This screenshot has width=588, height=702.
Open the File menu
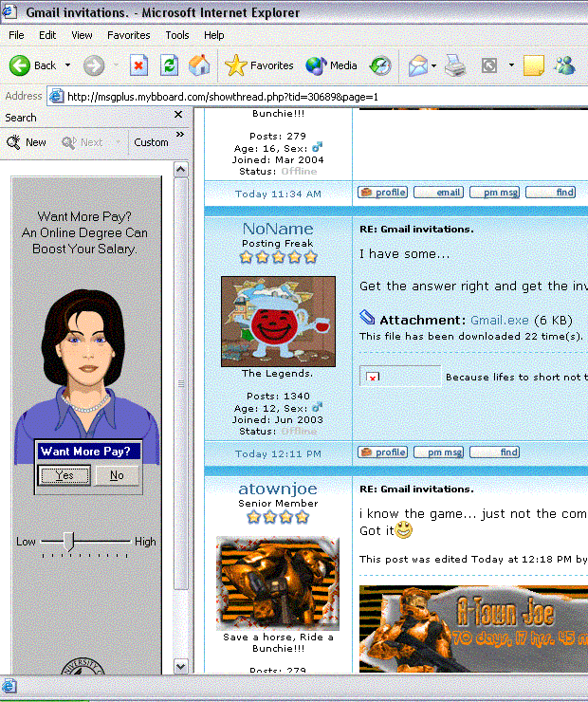[x=16, y=35]
